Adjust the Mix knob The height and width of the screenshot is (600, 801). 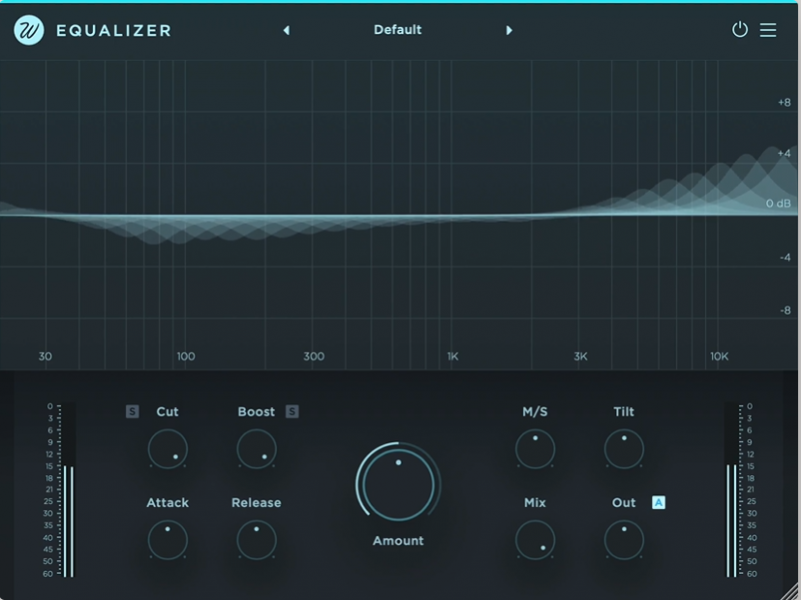coord(535,540)
